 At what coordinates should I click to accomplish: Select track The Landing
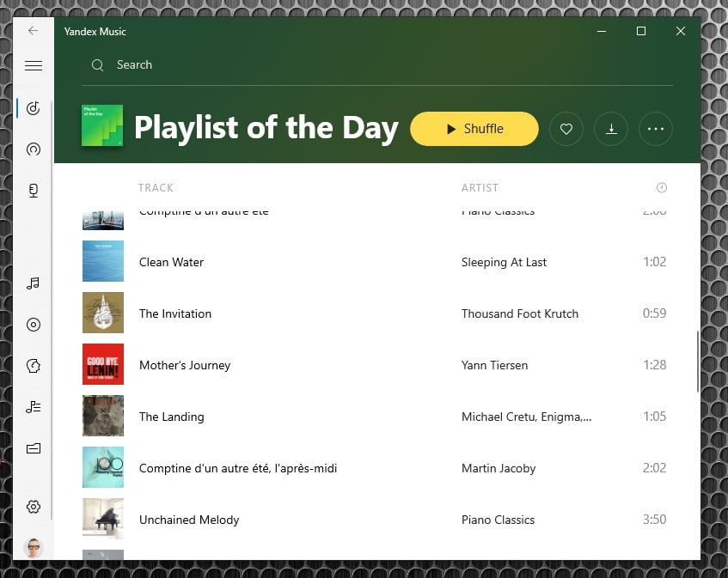tap(171, 417)
